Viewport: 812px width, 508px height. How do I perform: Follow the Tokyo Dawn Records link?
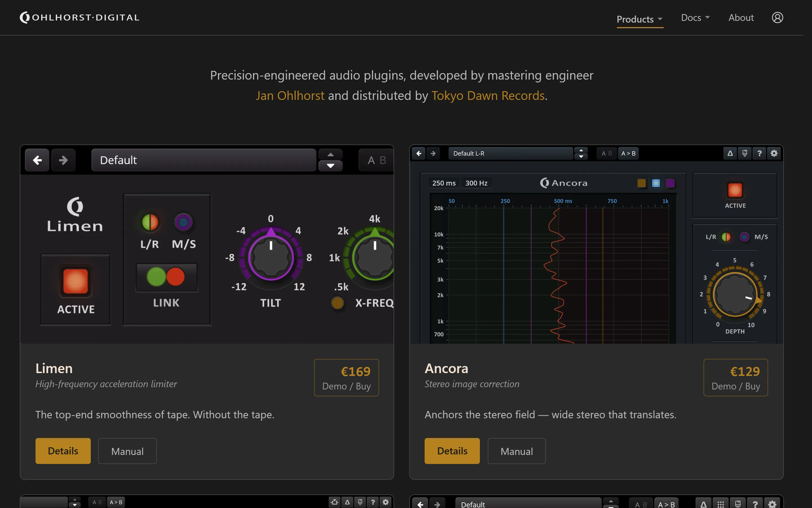click(488, 95)
